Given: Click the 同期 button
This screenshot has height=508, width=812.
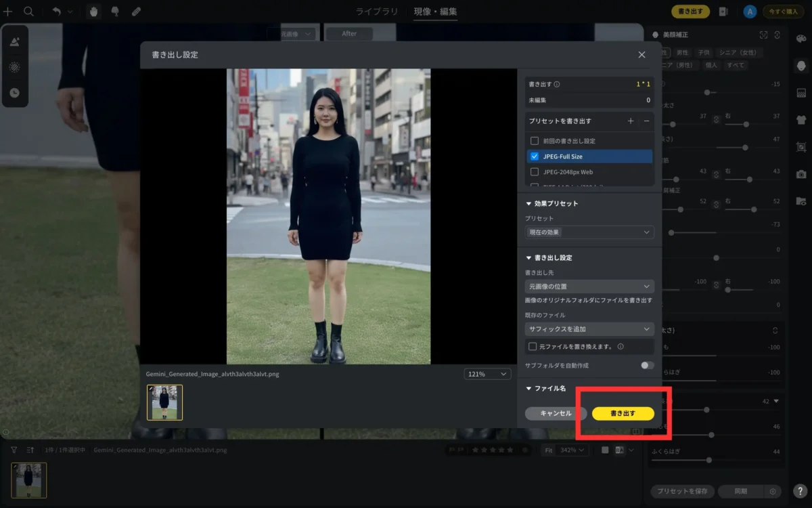Looking at the screenshot, I should [x=741, y=492].
